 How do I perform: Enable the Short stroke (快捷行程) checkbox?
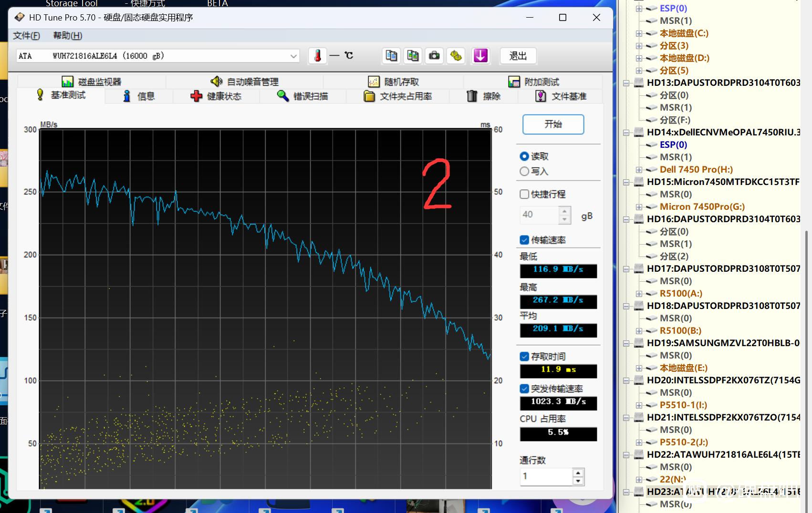tap(524, 194)
